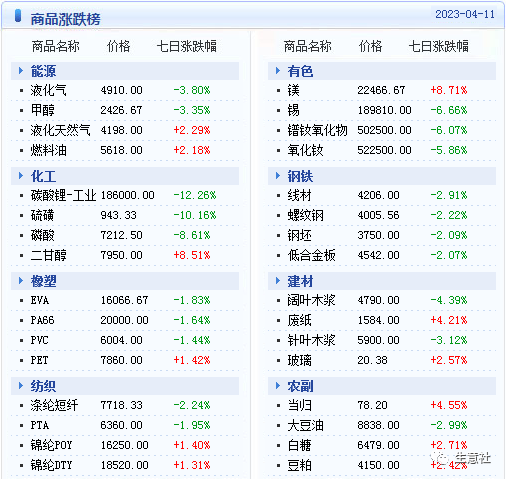This screenshot has height=479, width=506.
Task: Click the price 20.38 for 玻璃
Action: coord(372,360)
